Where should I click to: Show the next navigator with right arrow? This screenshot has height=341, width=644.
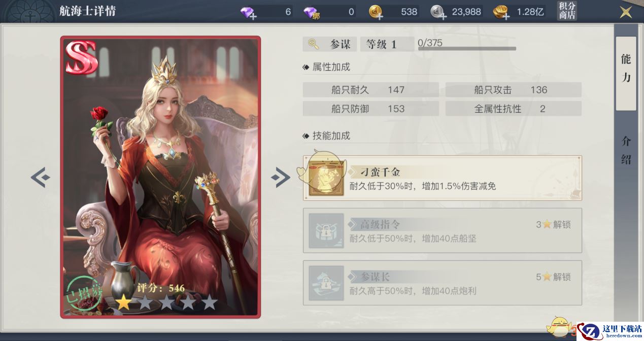(x=281, y=177)
